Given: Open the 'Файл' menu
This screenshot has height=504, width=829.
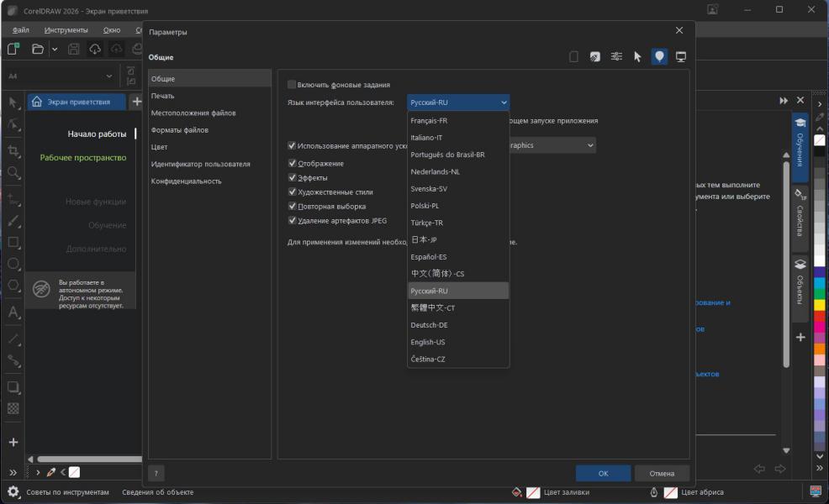Looking at the screenshot, I should click(x=21, y=30).
